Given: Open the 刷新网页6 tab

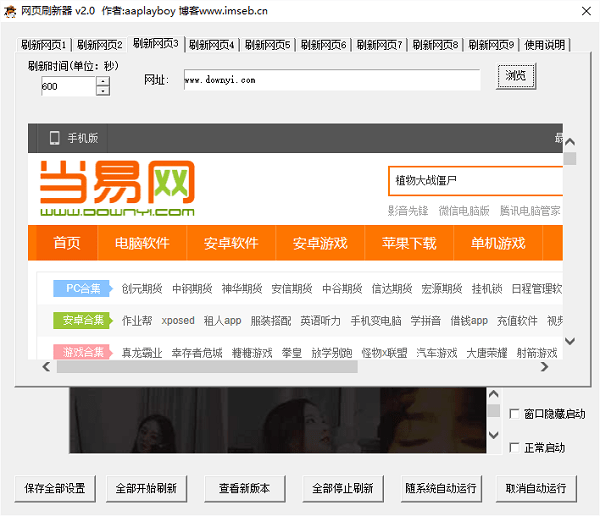Looking at the screenshot, I should tap(323, 45).
